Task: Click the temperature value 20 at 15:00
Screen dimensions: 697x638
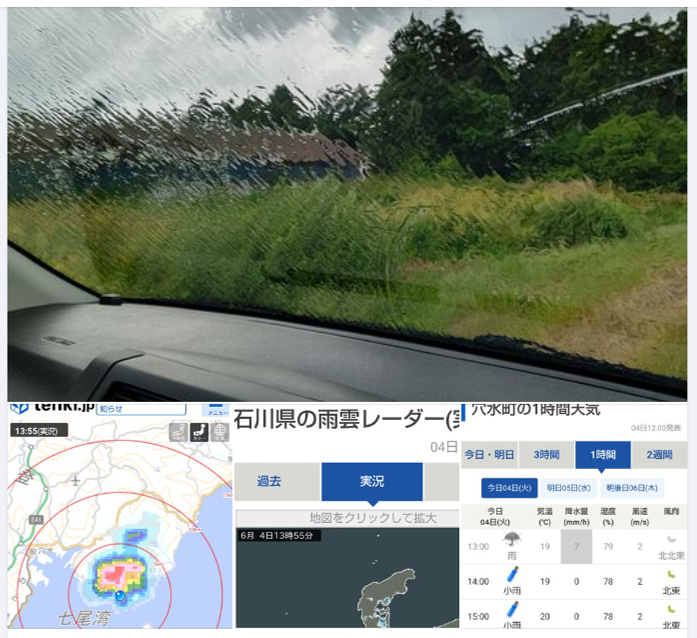Action: coord(545,617)
